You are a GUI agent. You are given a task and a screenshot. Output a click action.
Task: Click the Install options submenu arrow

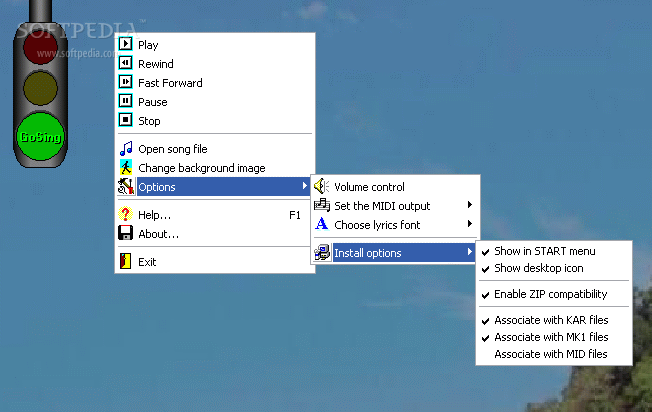[x=469, y=252]
